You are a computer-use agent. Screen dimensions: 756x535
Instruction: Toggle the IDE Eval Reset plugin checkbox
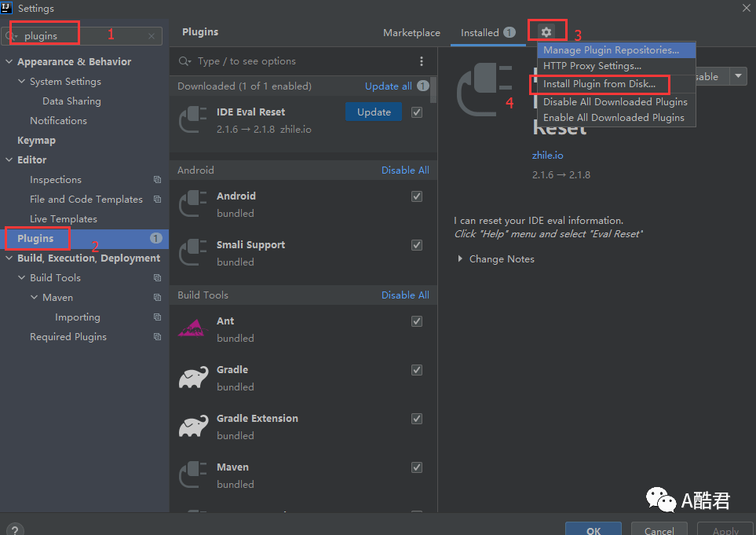417,112
